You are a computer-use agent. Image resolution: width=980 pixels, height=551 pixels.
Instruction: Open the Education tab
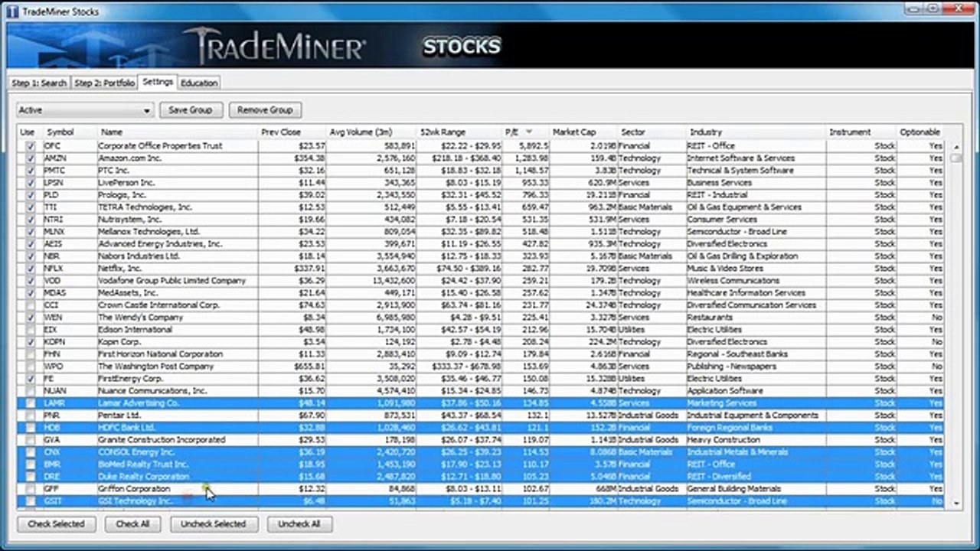[199, 83]
